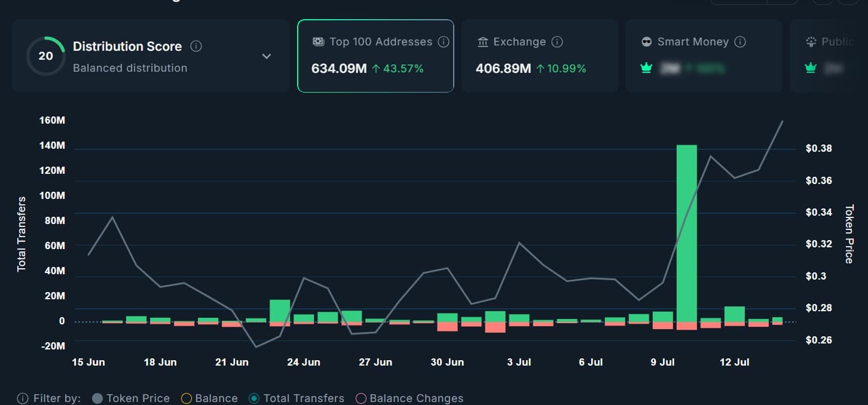
Task: Click info icon next to Exchange label
Action: (557, 42)
